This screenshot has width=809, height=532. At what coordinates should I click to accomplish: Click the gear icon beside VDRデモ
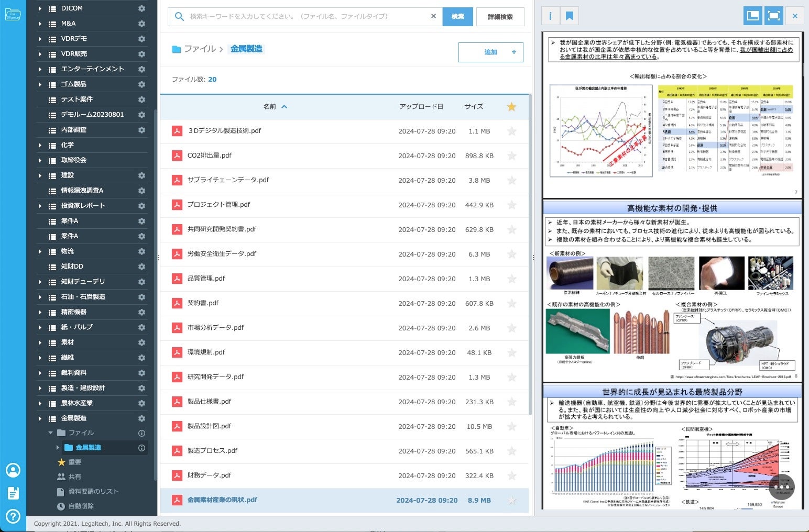141,39
